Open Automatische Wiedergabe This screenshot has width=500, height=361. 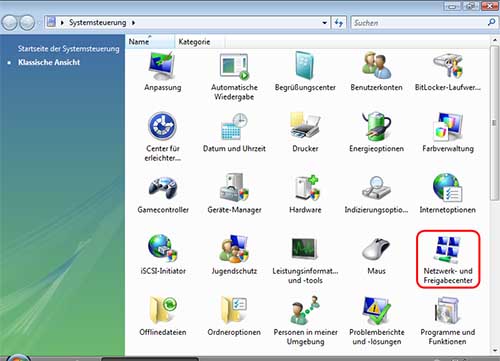(x=234, y=77)
